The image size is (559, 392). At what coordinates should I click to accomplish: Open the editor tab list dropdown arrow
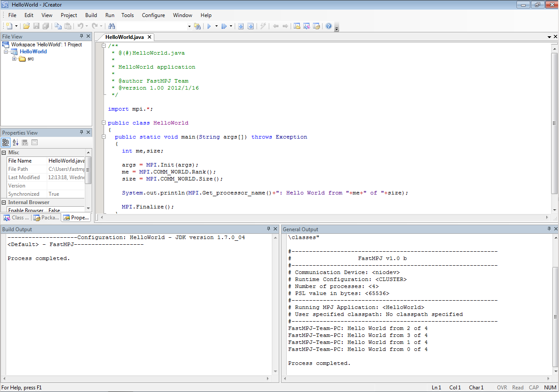click(x=549, y=37)
